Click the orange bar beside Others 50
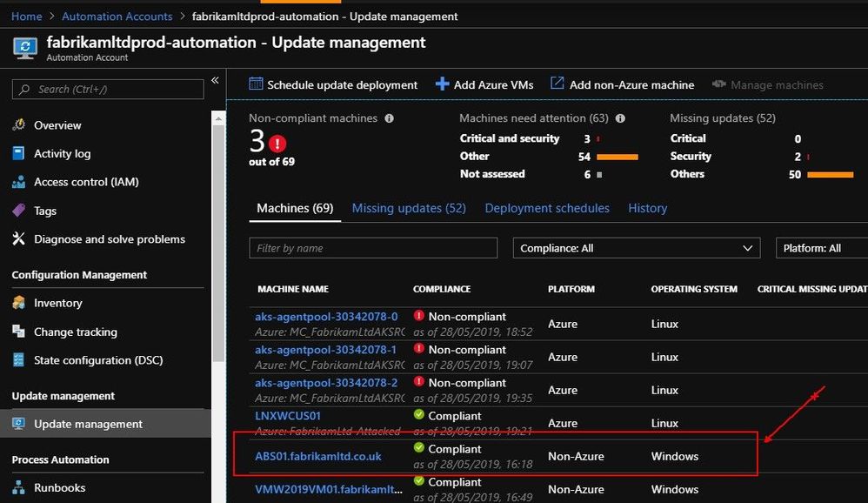This screenshot has height=503, width=868. click(831, 175)
